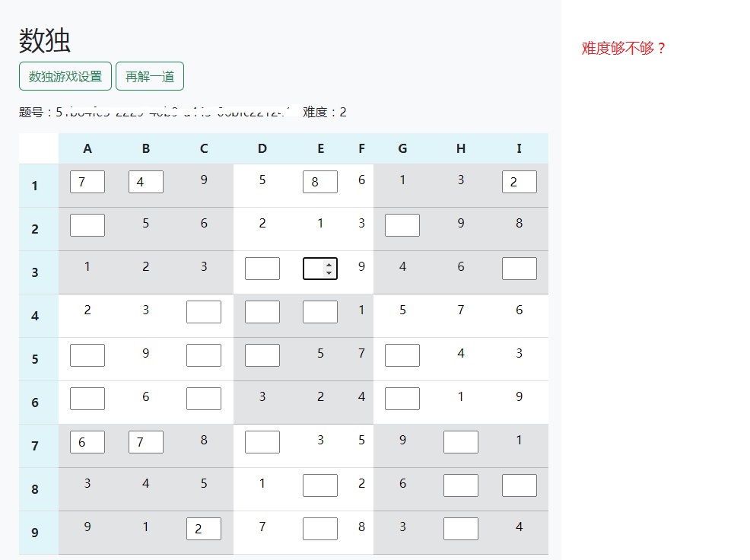Focus the empty cell I8
Screen dimensions: 750x560
coord(520,485)
